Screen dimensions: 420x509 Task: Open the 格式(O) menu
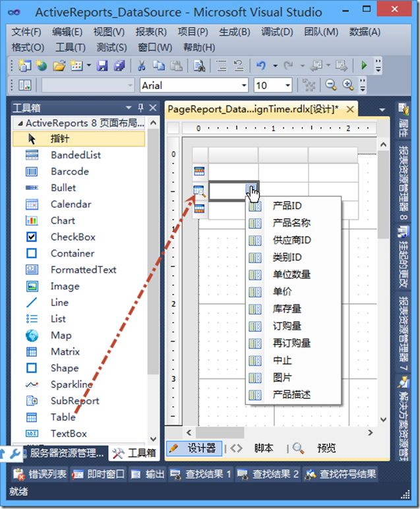coord(28,47)
